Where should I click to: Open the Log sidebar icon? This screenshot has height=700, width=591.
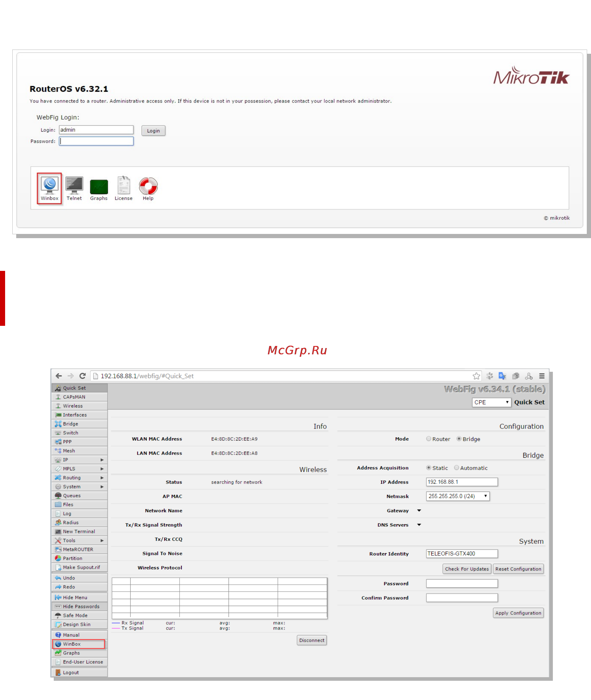58,513
